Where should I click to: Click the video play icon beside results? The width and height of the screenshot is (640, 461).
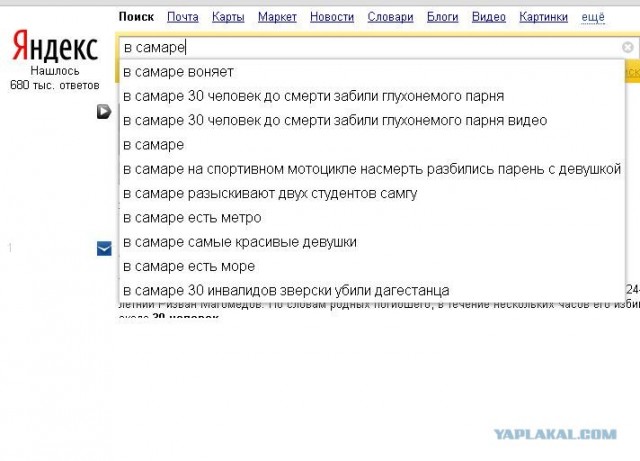click(x=104, y=111)
